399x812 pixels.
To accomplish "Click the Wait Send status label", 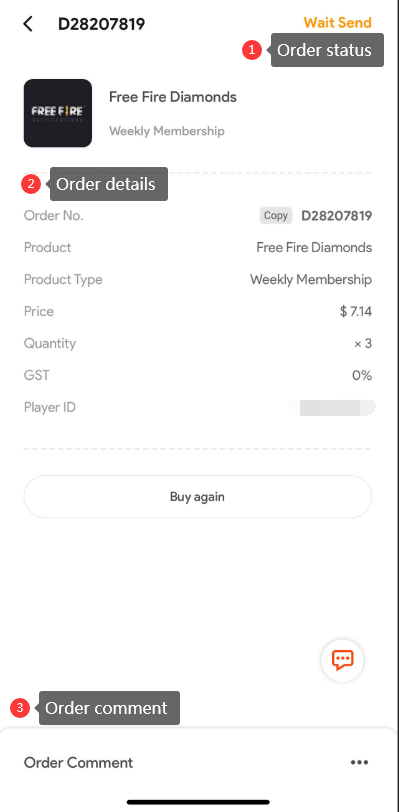I will (337, 23).
